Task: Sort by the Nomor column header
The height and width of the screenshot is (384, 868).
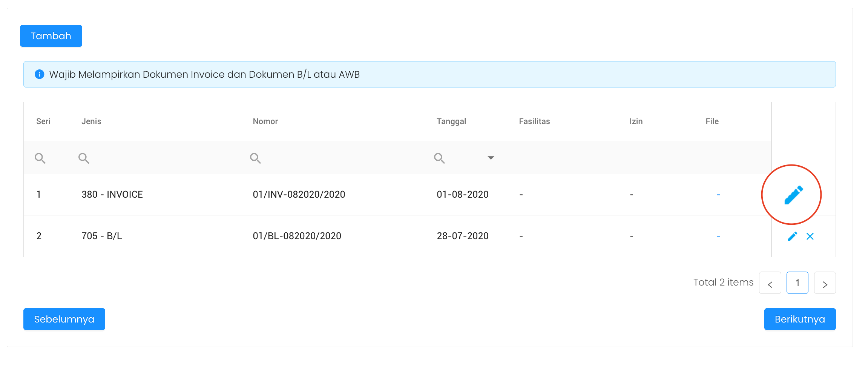Action: (x=265, y=121)
